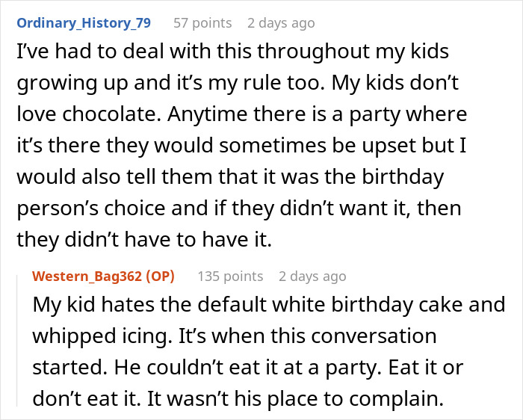Click the timestamp on Ordinary_History_79's comment
523x420 pixels.
click(281, 23)
